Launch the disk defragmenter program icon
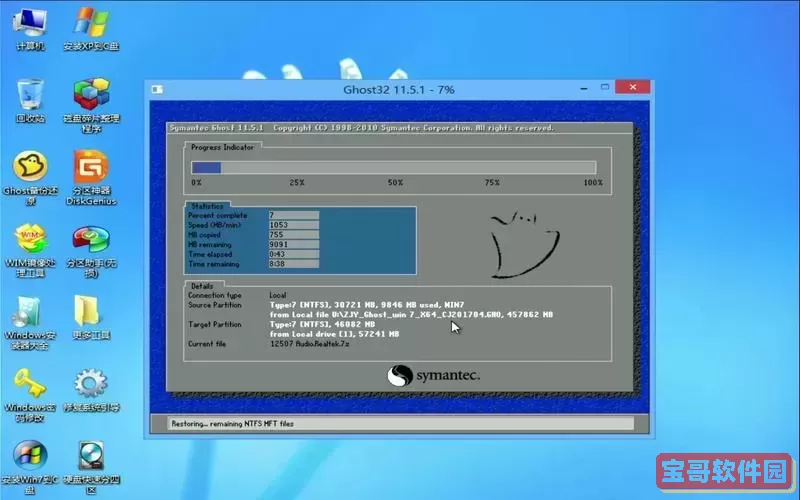800x500 pixels. [91, 97]
